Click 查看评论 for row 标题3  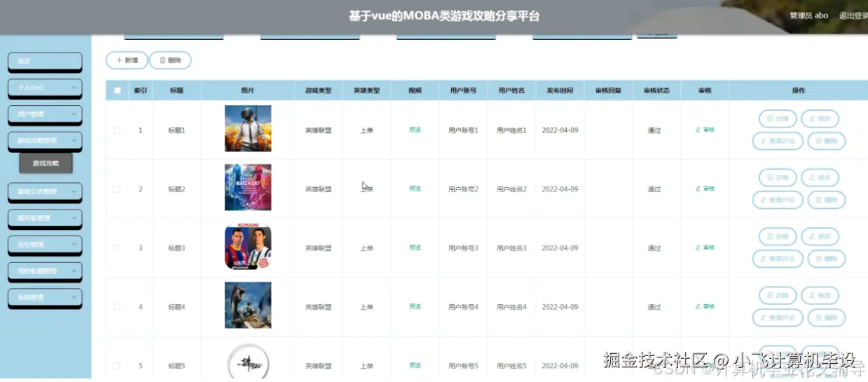pyautogui.click(x=778, y=259)
